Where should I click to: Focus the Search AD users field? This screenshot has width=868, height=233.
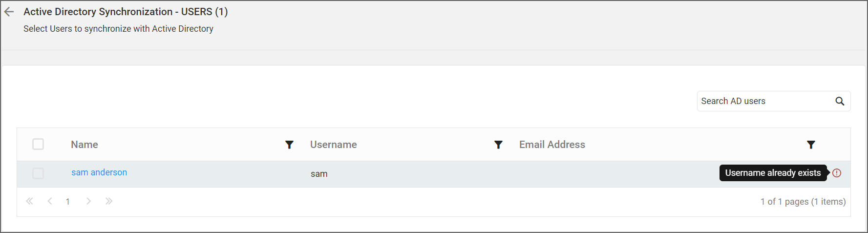tap(766, 101)
